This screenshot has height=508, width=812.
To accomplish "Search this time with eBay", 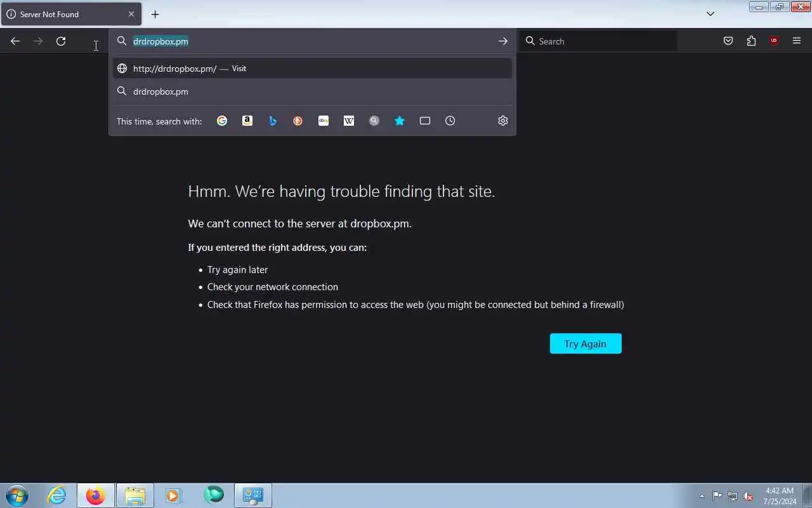I will 324,121.
